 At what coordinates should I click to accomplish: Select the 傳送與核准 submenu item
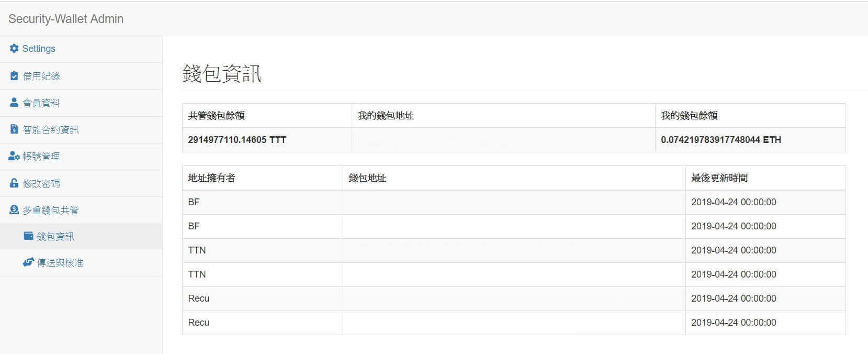click(x=60, y=263)
